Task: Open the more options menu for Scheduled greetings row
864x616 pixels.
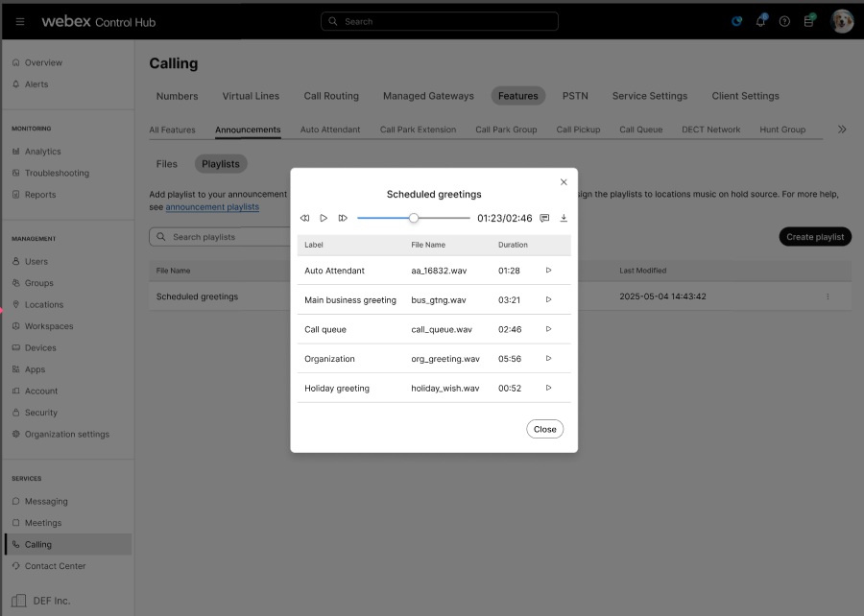Action: [x=828, y=296]
